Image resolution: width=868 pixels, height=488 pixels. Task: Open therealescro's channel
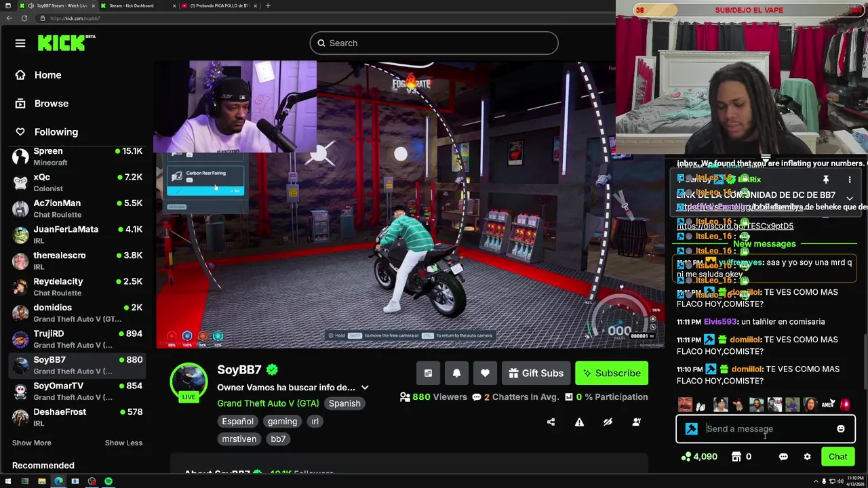click(78, 261)
